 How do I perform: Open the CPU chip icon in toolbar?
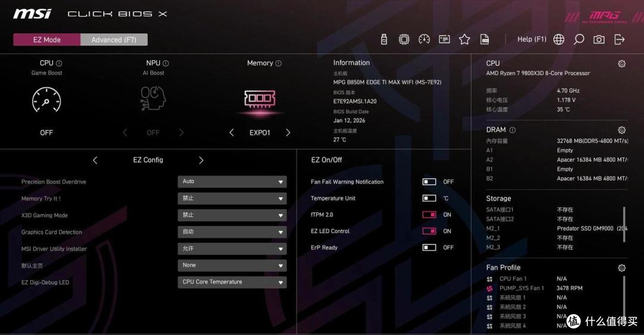point(404,39)
